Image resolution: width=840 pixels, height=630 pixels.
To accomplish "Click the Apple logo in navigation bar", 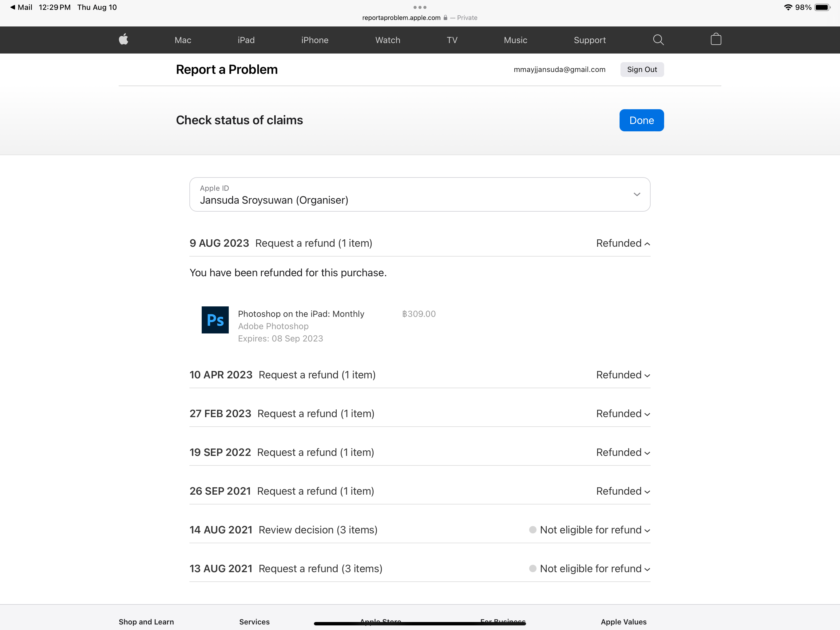I will point(123,39).
